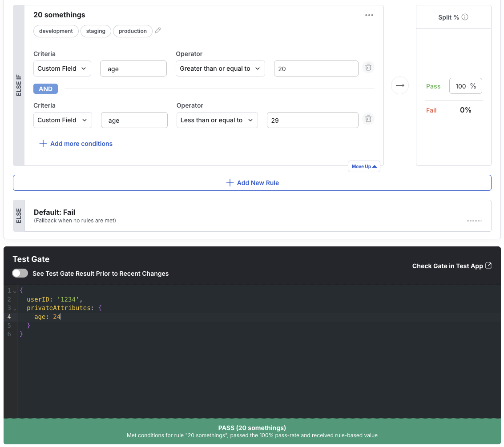Click the ELSE IF side label
The image size is (504, 447).
[19, 85]
